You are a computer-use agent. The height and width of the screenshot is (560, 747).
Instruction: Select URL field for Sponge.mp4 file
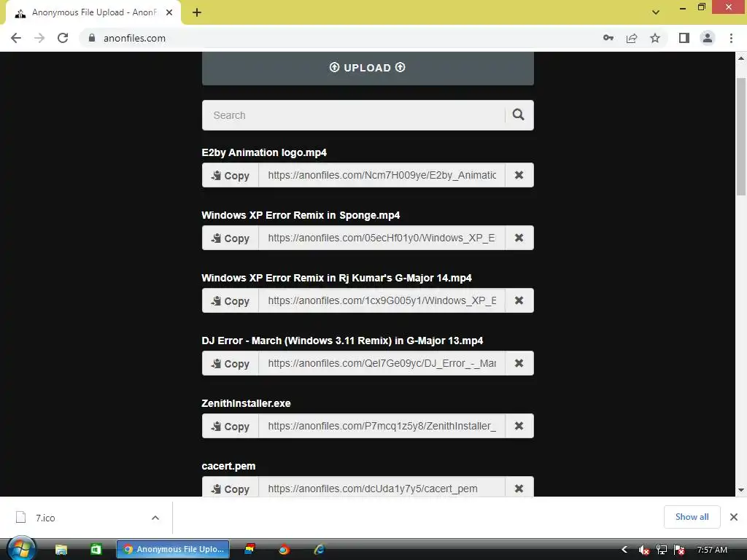pos(382,238)
